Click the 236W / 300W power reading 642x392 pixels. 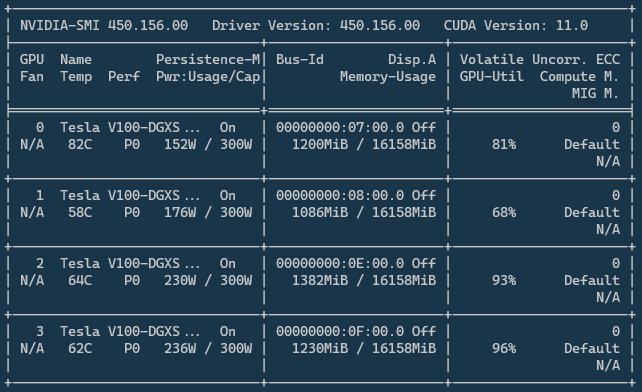208,349
